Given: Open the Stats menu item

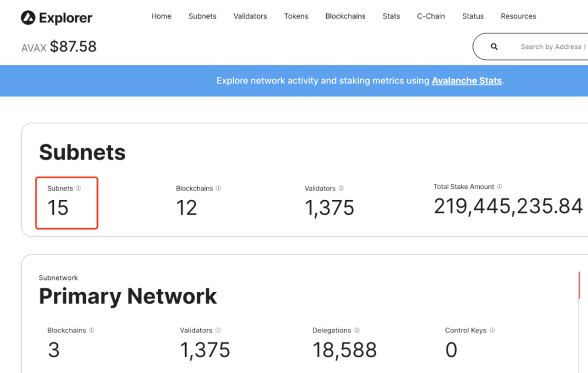Looking at the screenshot, I should point(391,16).
